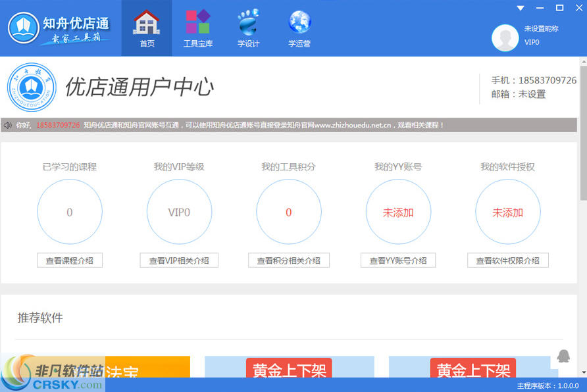The image size is (587, 392).
Task: Click the 未设置昵称 nickname text
Action: pos(541,29)
